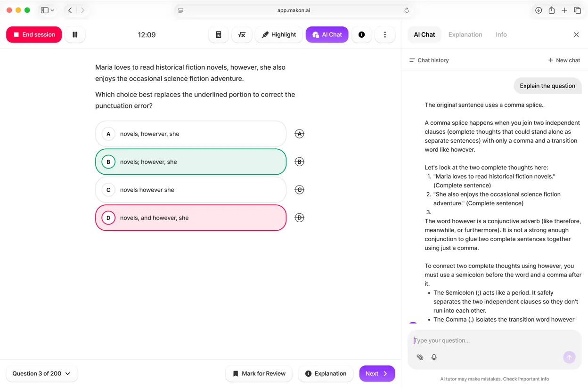Screen dimensions: 588x388
Task: Start a New chat
Action: 564,60
